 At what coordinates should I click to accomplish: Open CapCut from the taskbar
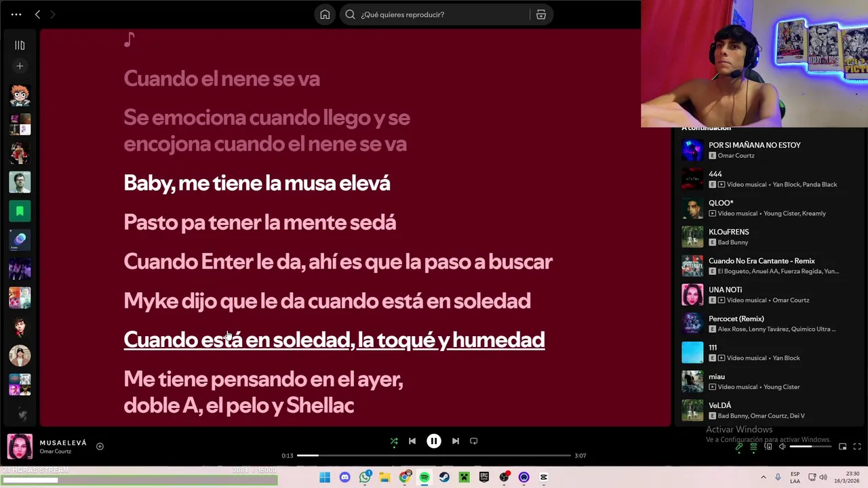[544, 477]
